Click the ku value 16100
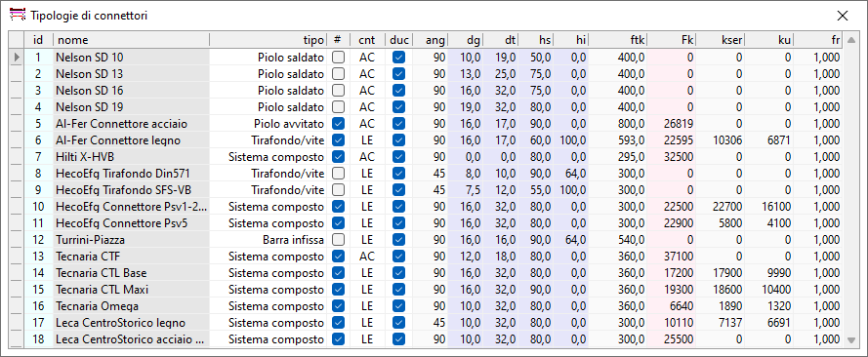 769,206
